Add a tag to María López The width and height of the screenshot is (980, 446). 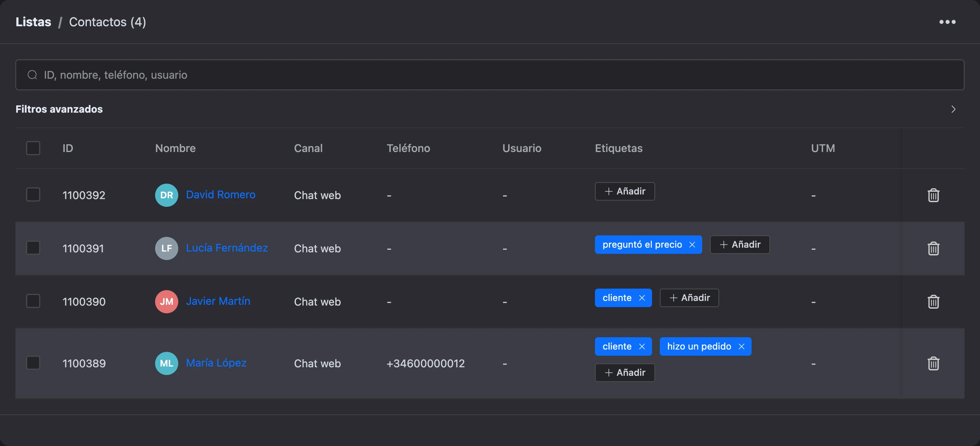click(625, 373)
